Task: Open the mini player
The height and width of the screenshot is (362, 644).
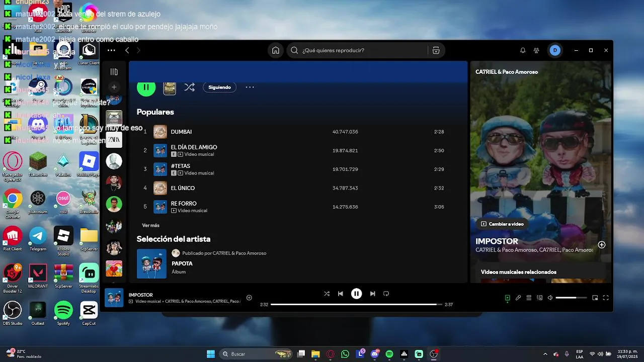Action: tap(595, 298)
